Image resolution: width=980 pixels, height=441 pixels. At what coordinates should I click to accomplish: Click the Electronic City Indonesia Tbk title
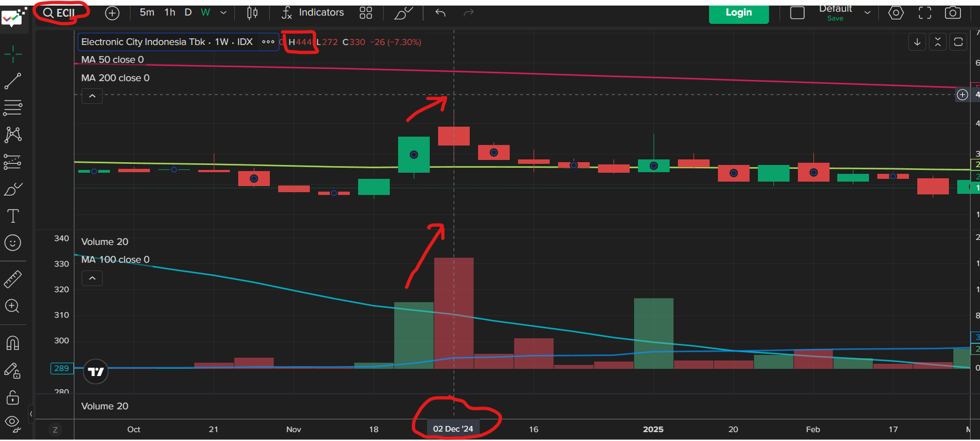pos(143,42)
